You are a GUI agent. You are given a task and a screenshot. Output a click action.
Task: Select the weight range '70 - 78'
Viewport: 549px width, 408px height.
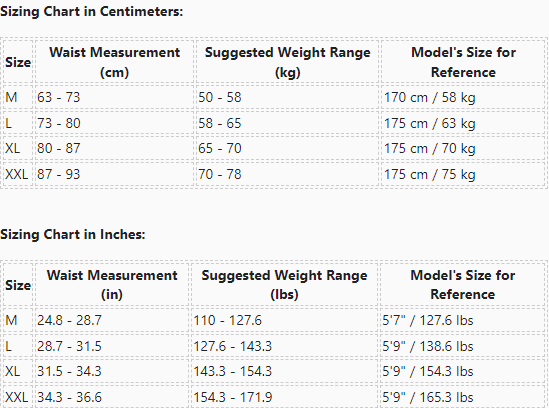tap(220, 174)
